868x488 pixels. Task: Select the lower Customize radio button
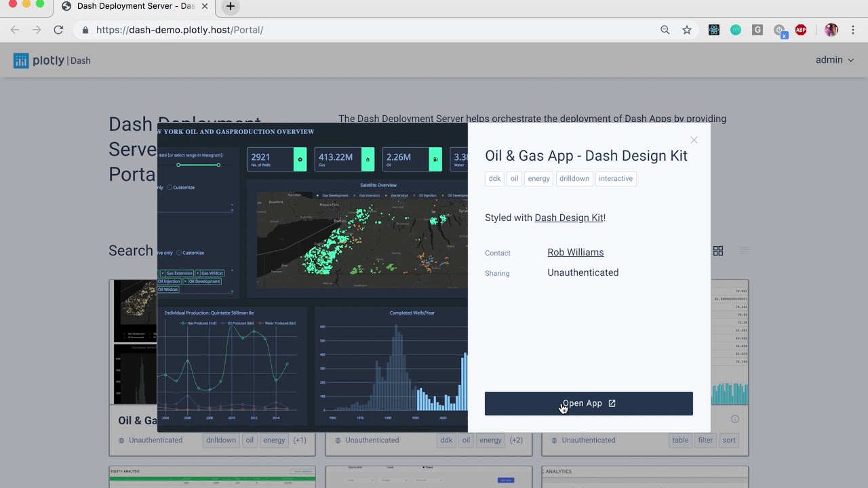pos(180,253)
